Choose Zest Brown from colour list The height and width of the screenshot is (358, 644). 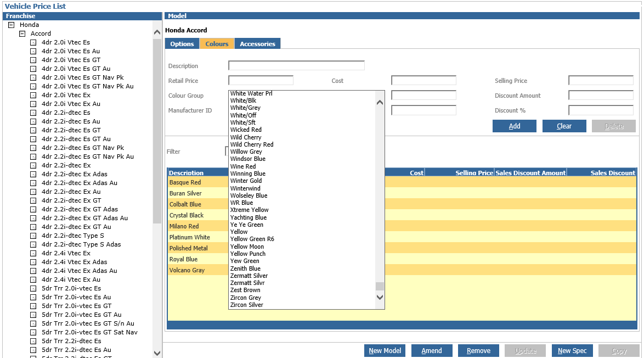[245, 290]
